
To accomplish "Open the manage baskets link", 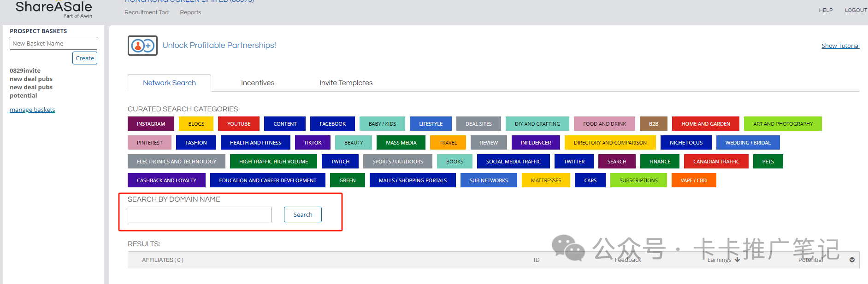I will point(32,110).
